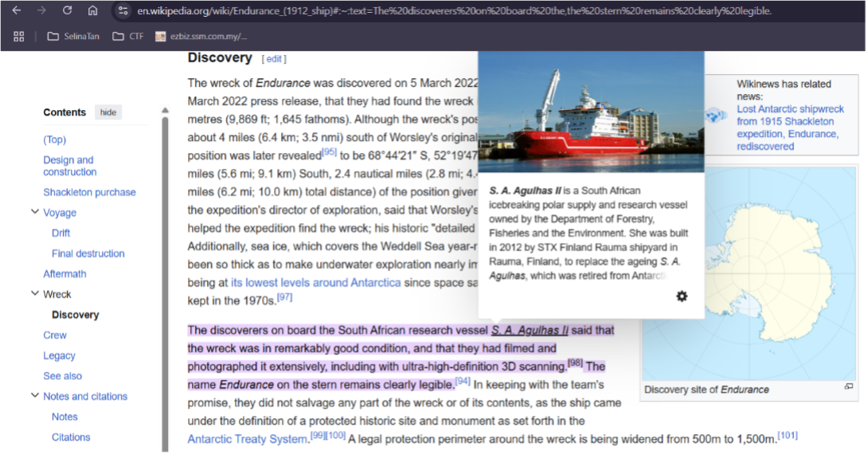Go back with the browser back arrow
868x455 pixels.
point(17,10)
